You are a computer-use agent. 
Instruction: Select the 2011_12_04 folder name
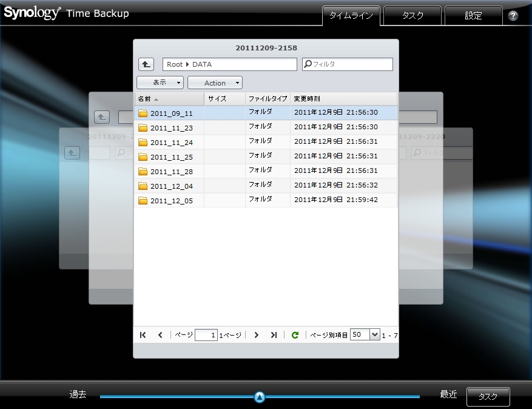(171, 186)
